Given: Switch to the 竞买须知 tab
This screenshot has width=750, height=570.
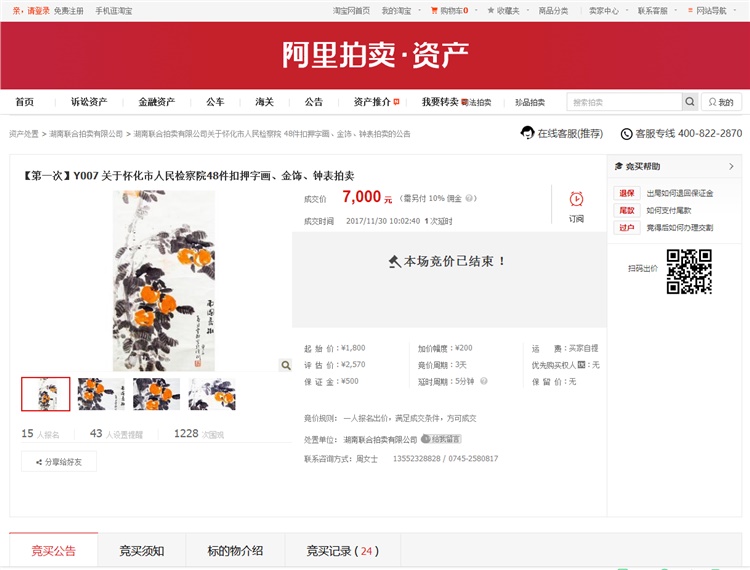Looking at the screenshot, I should point(141,551).
